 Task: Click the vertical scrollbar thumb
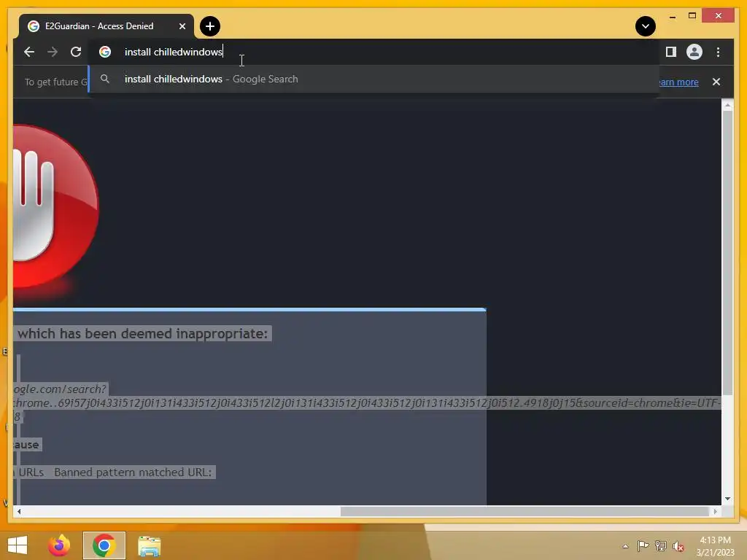(x=727, y=252)
